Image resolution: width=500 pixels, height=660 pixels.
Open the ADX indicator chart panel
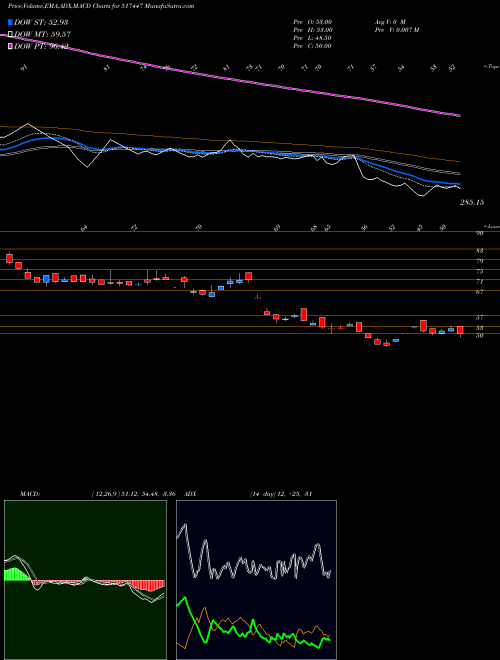point(256,580)
